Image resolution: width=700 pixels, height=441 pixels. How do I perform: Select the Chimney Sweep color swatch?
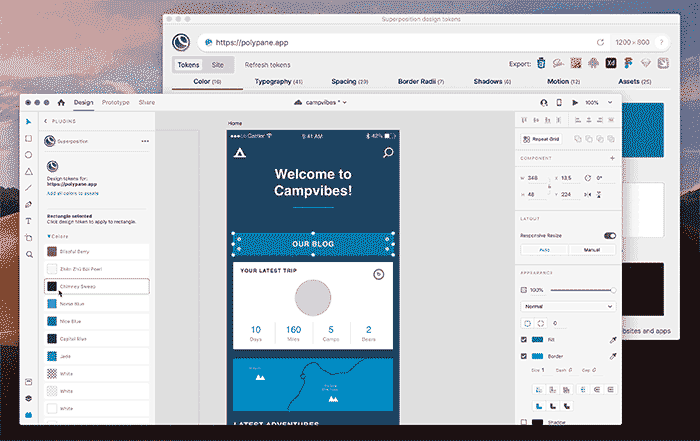[x=96, y=286]
